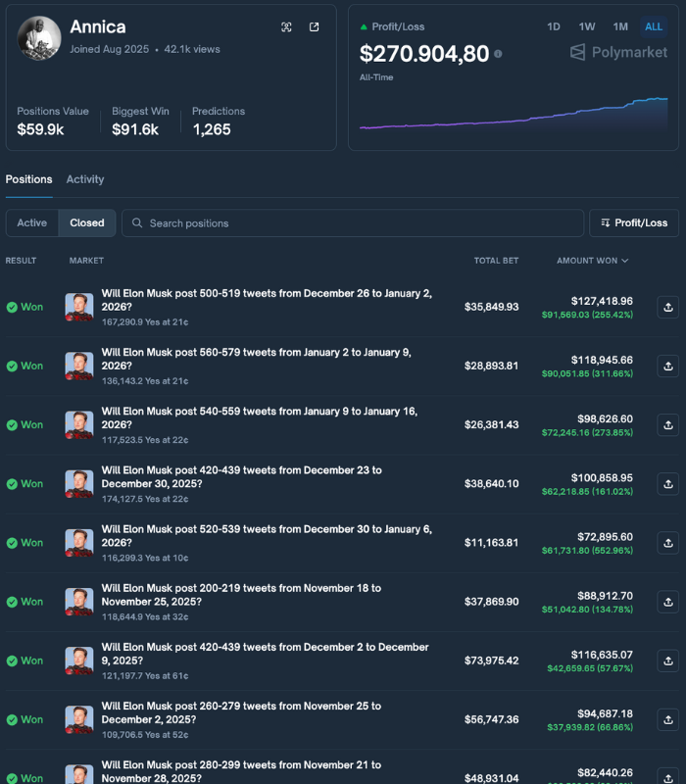Click the info icon next to $270.904,80

[x=498, y=54]
